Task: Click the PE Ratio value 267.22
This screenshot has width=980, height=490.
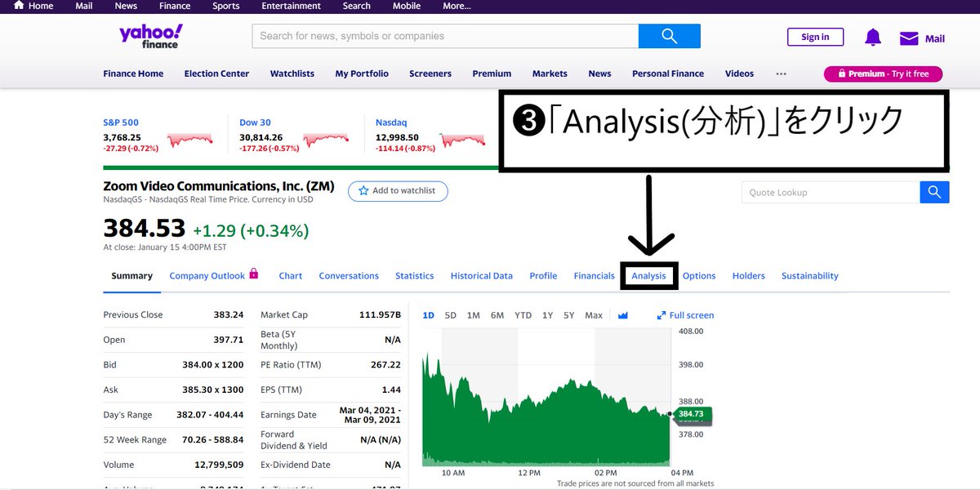Action: 385,364
